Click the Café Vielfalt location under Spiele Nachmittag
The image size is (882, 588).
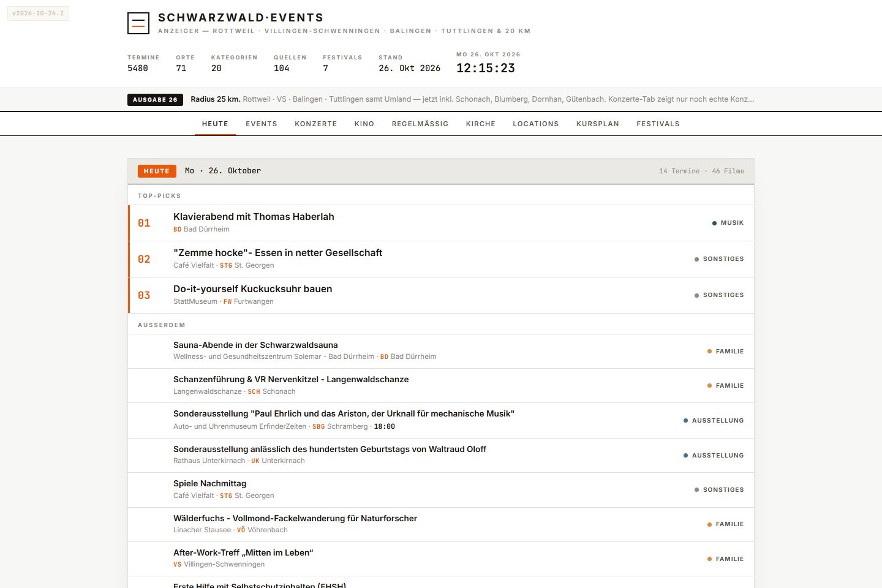[x=194, y=496]
